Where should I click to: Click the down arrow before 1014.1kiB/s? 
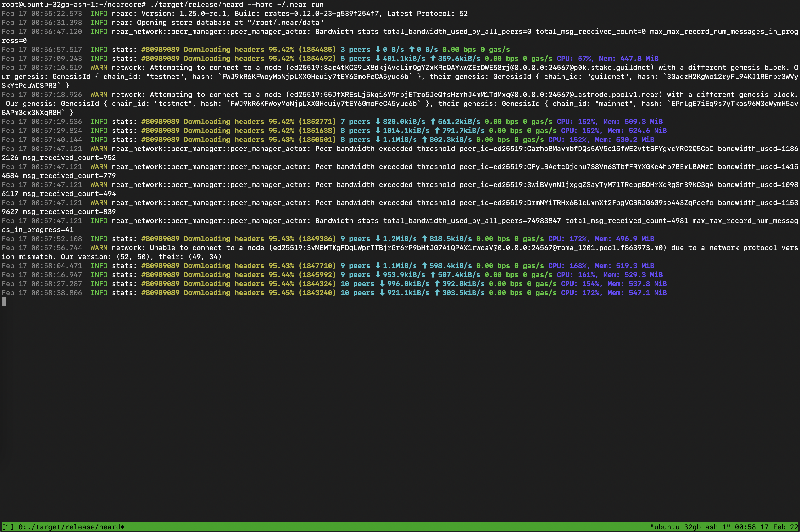[377, 131]
